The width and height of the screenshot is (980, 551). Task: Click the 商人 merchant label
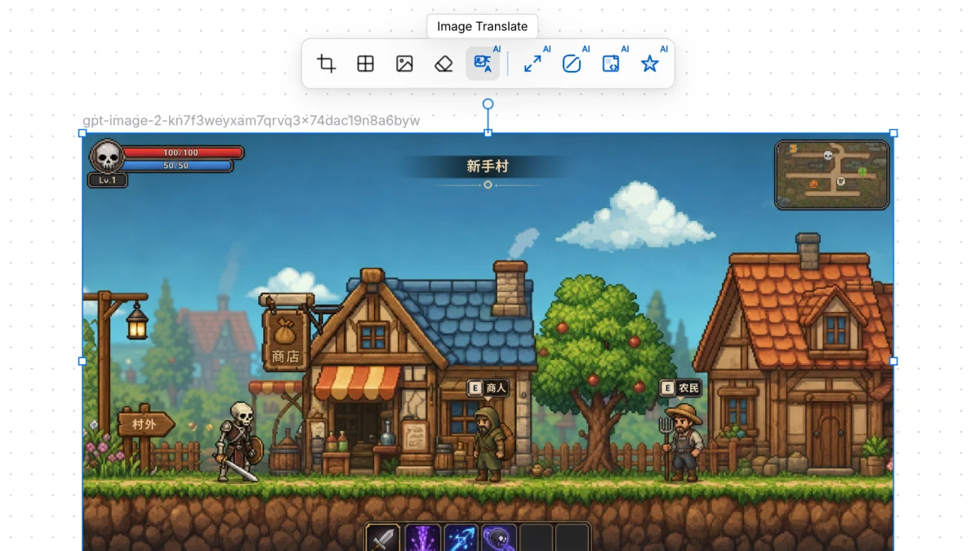(x=488, y=389)
